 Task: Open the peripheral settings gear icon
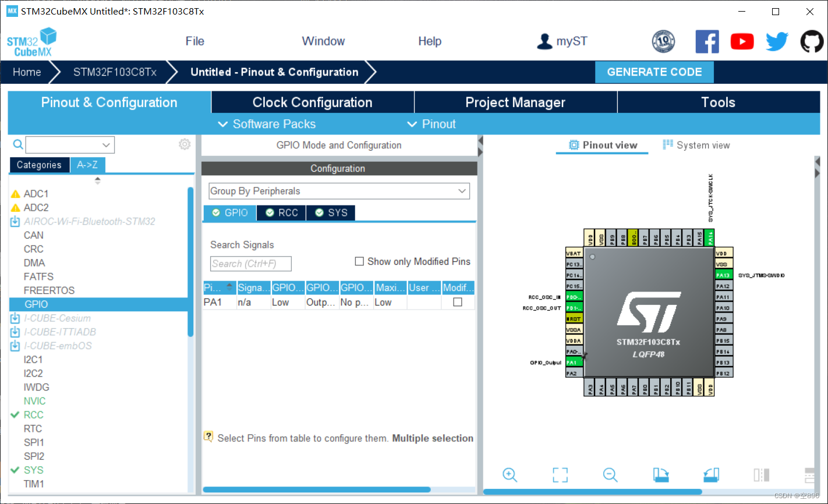tap(185, 144)
